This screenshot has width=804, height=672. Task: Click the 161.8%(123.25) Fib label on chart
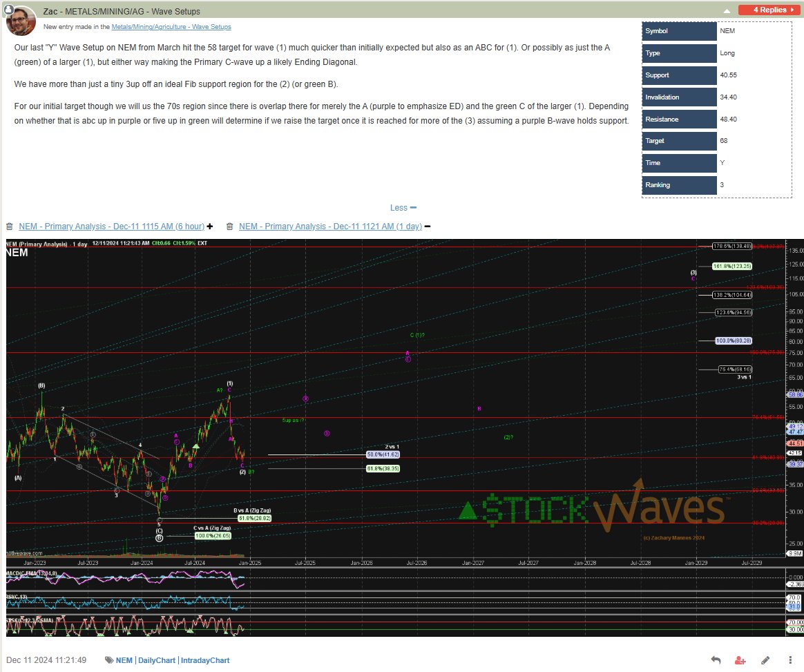732,266
